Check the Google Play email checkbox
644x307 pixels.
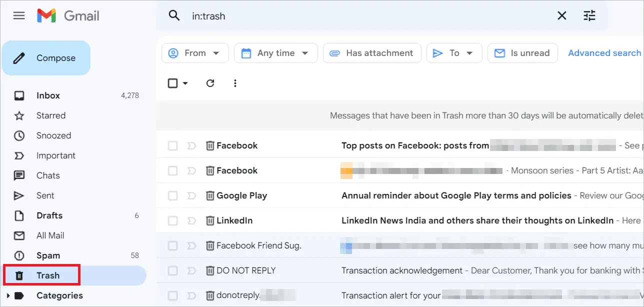click(172, 195)
